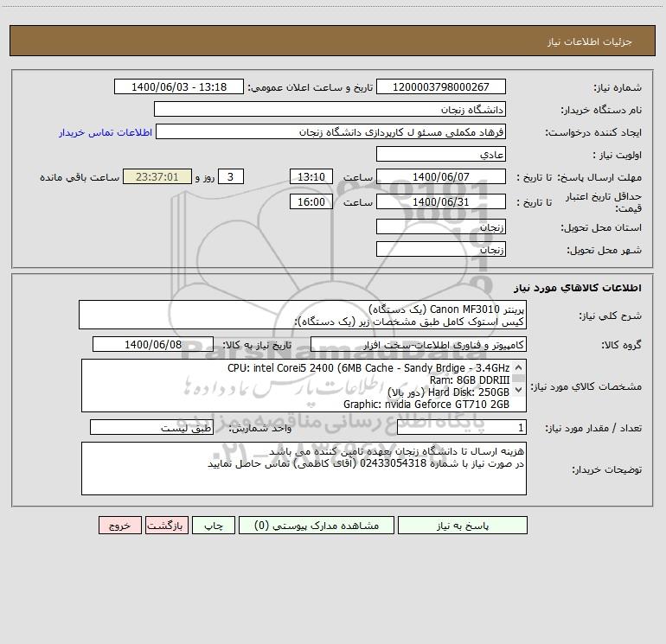Click the buyer name field دانشگاه زنجان
Viewport: 666px width, 644px height.
[x=330, y=110]
